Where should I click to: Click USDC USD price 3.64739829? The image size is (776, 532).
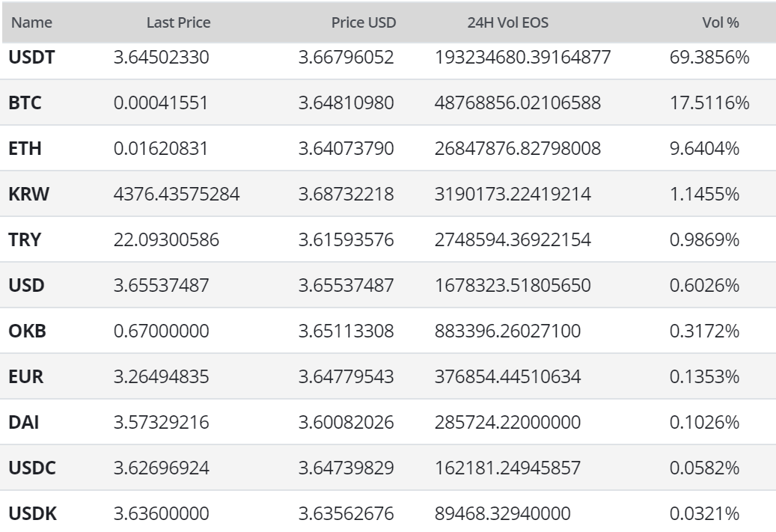346,468
